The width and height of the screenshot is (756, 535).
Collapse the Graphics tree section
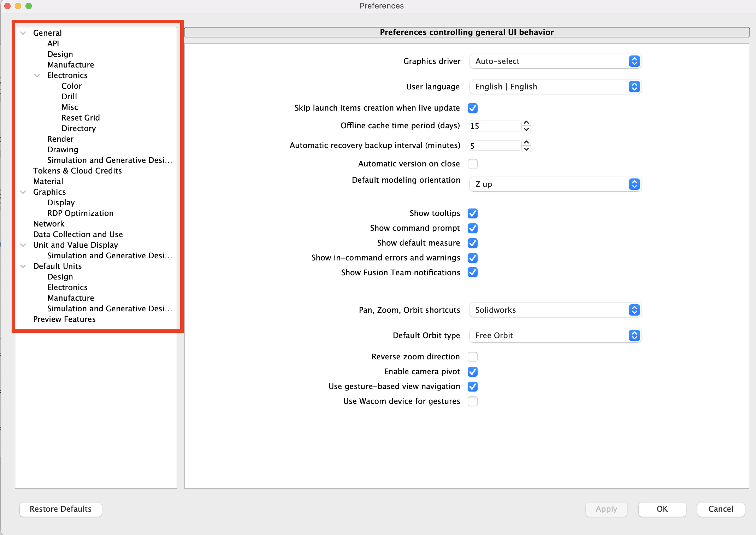pyautogui.click(x=23, y=192)
